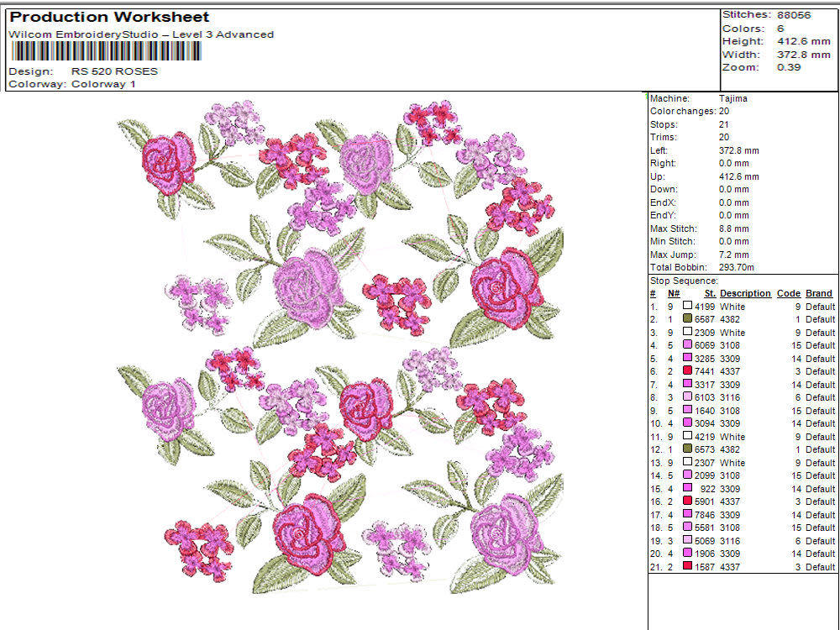840x630 pixels.
Task: Click the Description column header
Action: (745, 293)
